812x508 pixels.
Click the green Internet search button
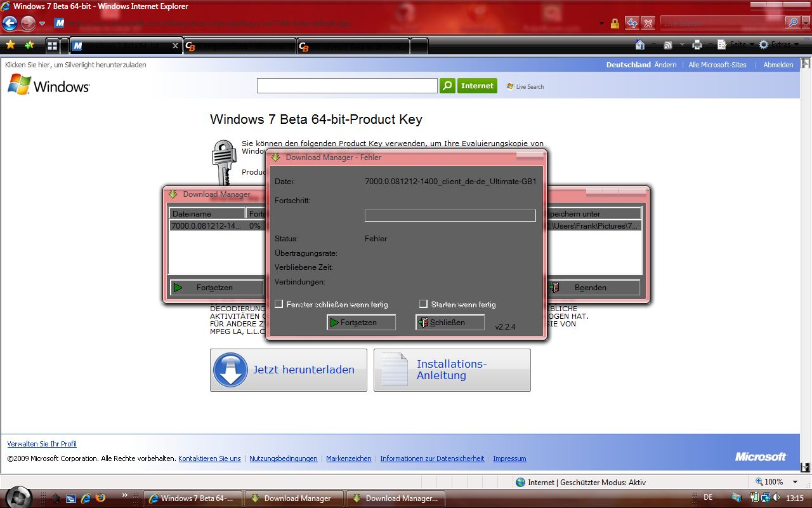coord(477,85)
